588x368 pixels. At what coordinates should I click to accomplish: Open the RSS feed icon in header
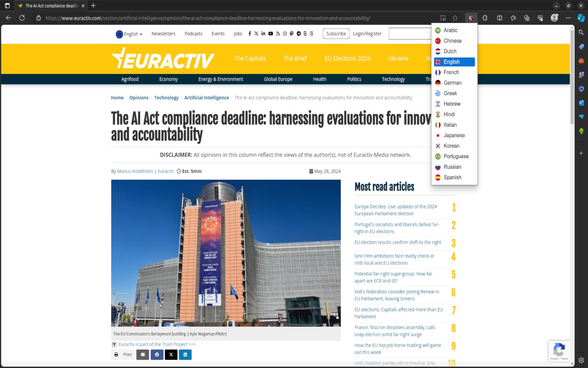278,34
